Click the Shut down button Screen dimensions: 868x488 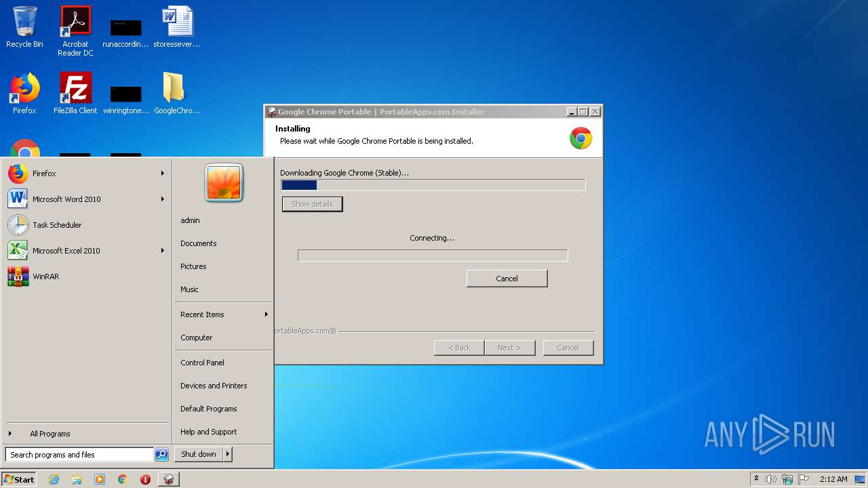[x=199, y=454]
